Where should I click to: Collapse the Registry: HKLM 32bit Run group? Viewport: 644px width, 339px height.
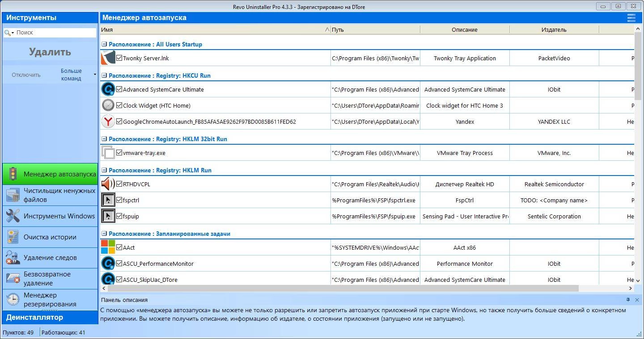[104, 139]
